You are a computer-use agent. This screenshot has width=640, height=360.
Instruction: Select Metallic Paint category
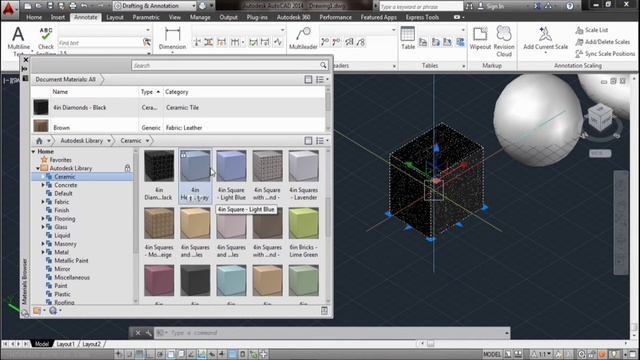(x=71, y=260)
